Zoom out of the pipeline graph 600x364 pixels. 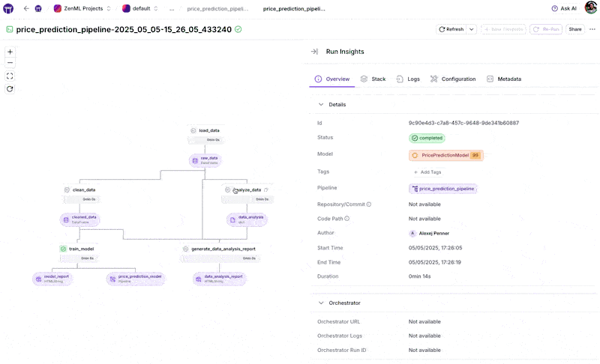coord(10,64)
